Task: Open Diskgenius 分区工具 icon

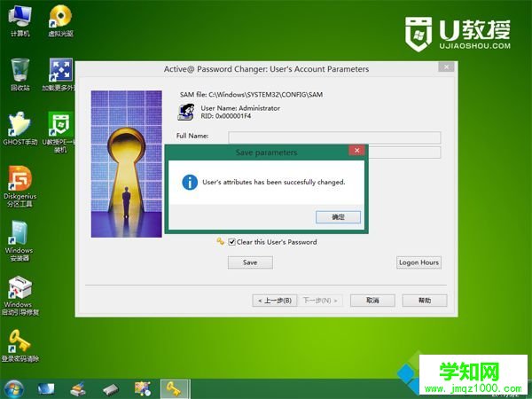Action: coord(20,186)
